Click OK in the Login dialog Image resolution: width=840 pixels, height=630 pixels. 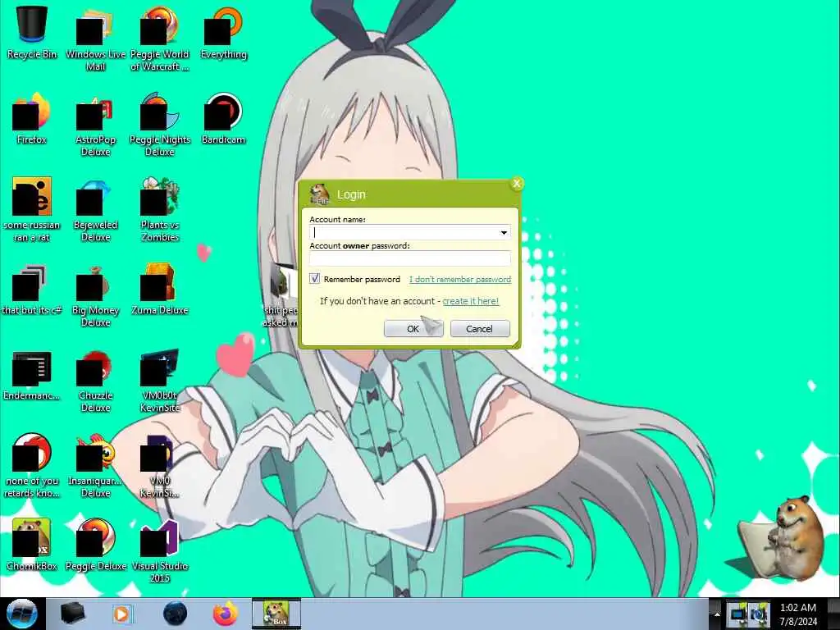pos(413,329)
